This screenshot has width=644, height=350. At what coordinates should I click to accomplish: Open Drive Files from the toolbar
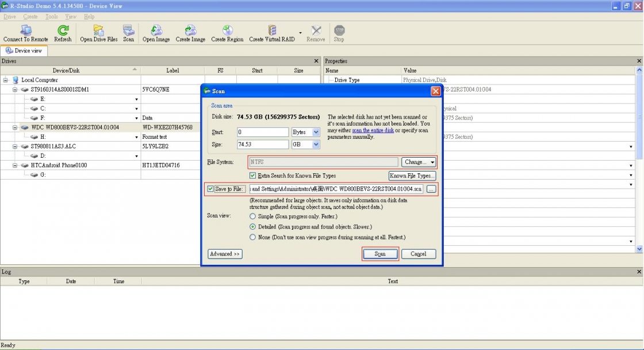pos(98,33)
